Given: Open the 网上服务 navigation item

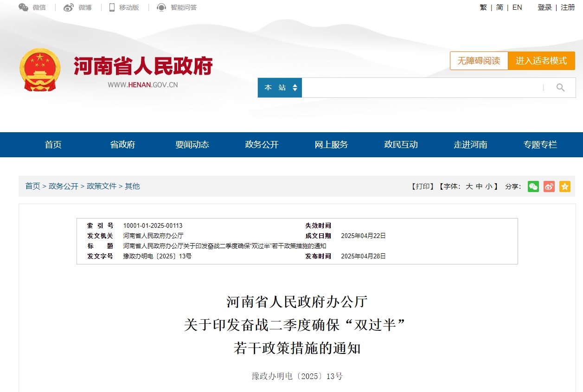Looking at the screenshot, I should (x=330, y=145).
